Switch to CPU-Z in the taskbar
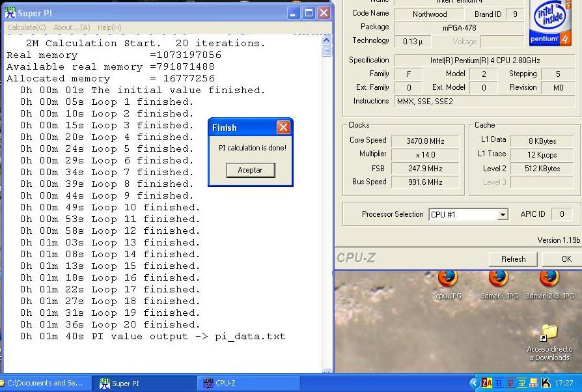Screen dimensions: 582x392 click(x=225, y=384)
